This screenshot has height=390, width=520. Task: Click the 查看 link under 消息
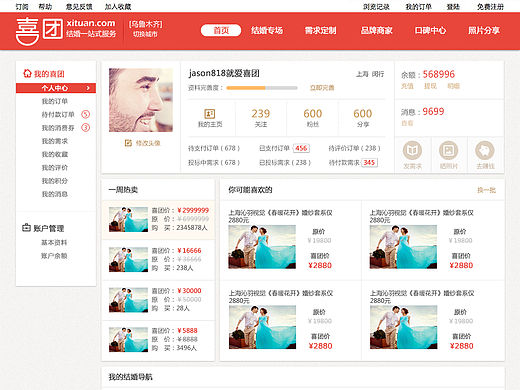407,123
